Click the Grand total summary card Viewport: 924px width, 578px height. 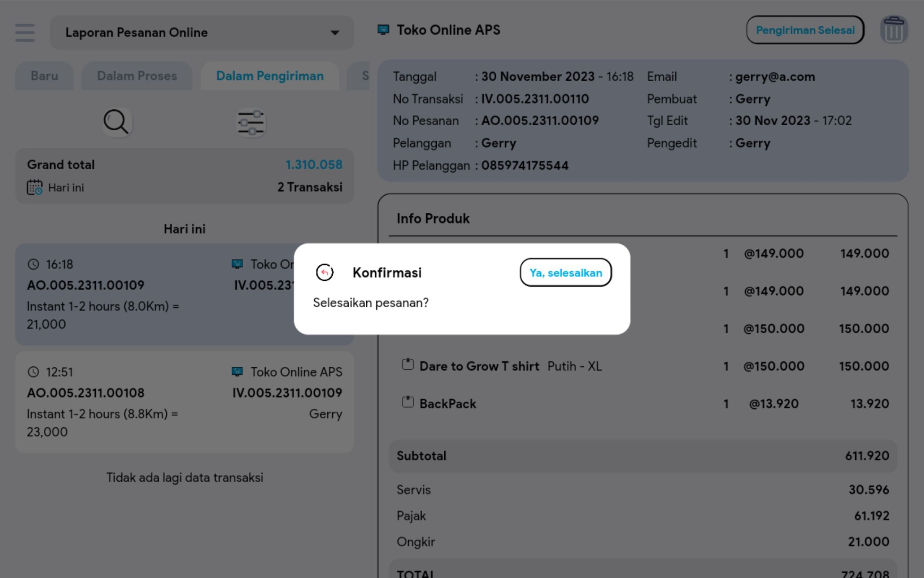point(184,176)
